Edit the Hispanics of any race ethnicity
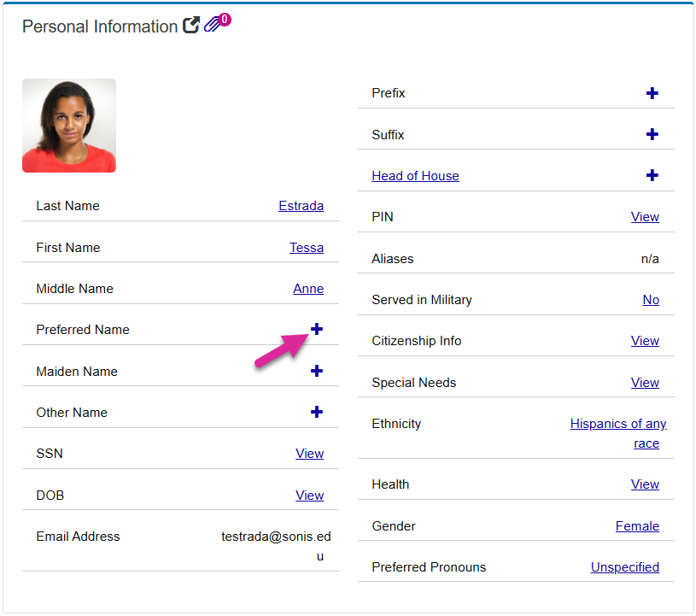The image size is (696, 616). 618,425
